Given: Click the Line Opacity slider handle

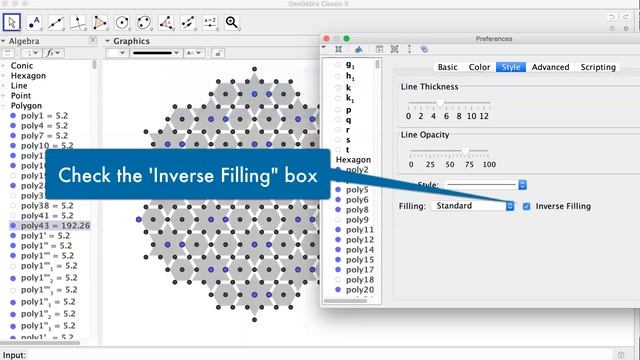Looking at the screenshot, I should [x=465, y=151].
